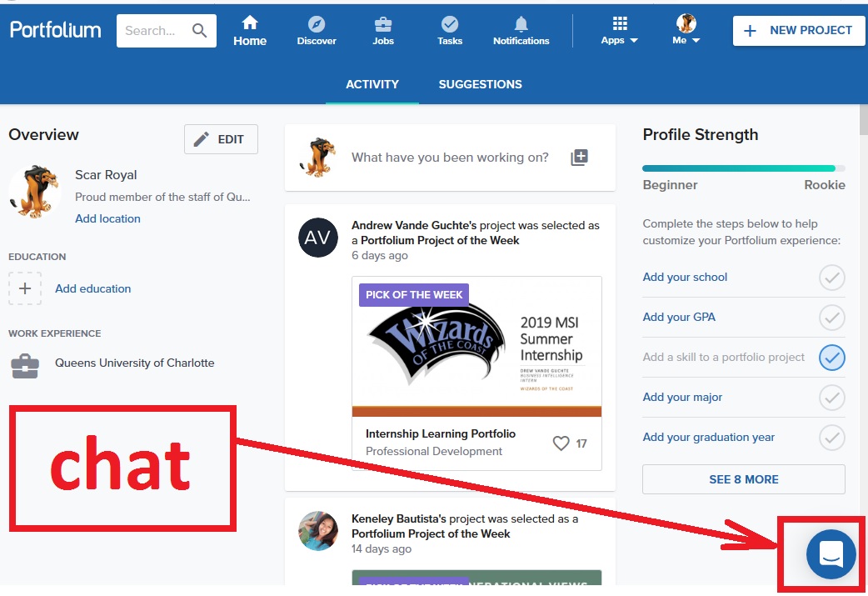Click Andrew Vande Guchte's name
The height and width of the screenshot is (596, 868).
(x=413, y=225)
